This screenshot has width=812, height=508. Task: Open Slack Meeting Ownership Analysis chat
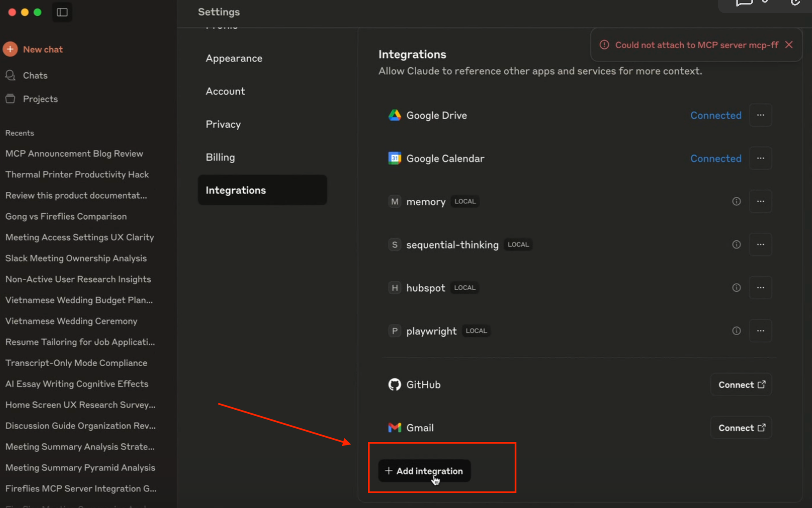(x=76, y=258)
